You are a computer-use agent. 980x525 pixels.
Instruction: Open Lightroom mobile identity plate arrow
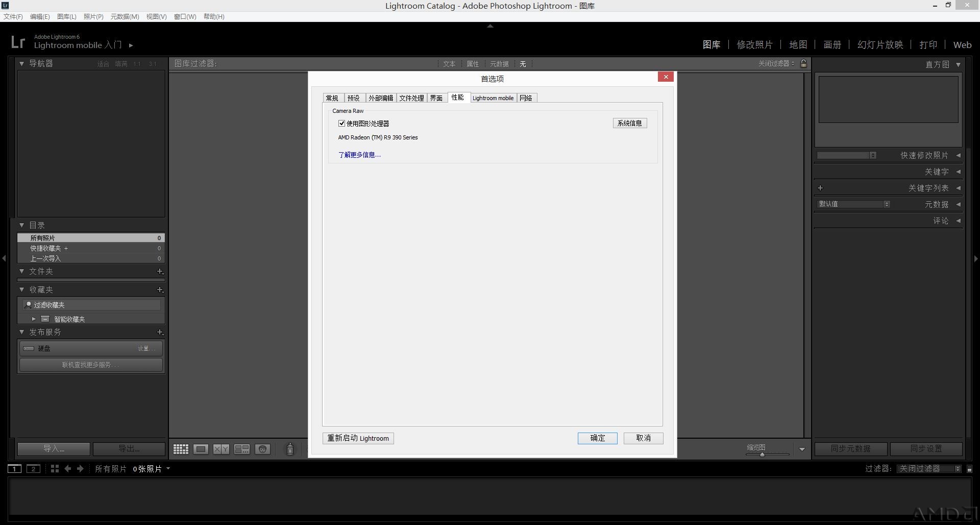[131, 45]
